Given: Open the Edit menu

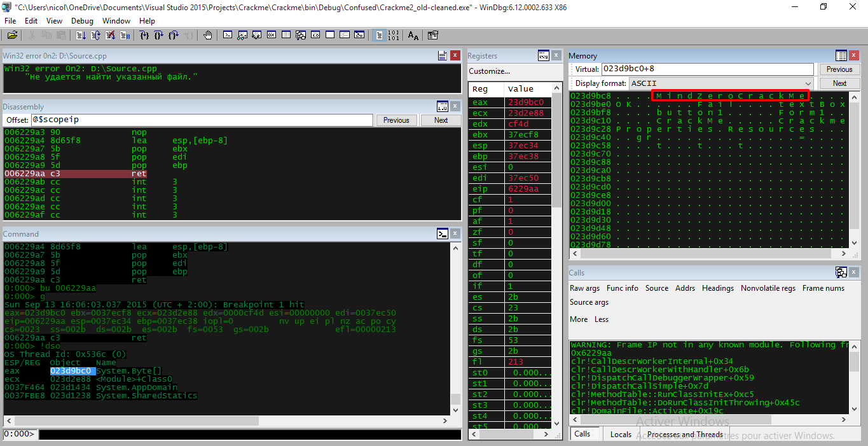Looking at the screenshot, I should [31, 21].
